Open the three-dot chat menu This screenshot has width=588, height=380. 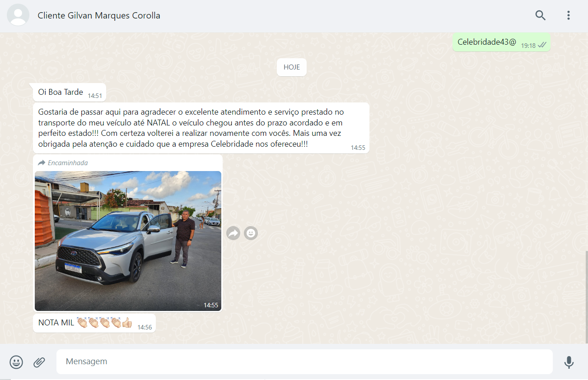tap(568, 15)
